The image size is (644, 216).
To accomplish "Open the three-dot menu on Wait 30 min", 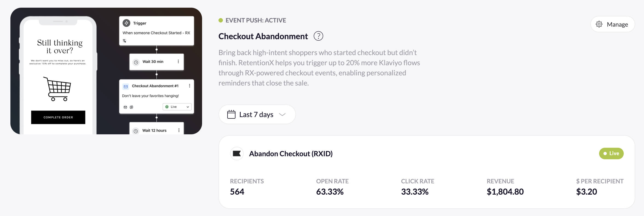I will 178,61.
